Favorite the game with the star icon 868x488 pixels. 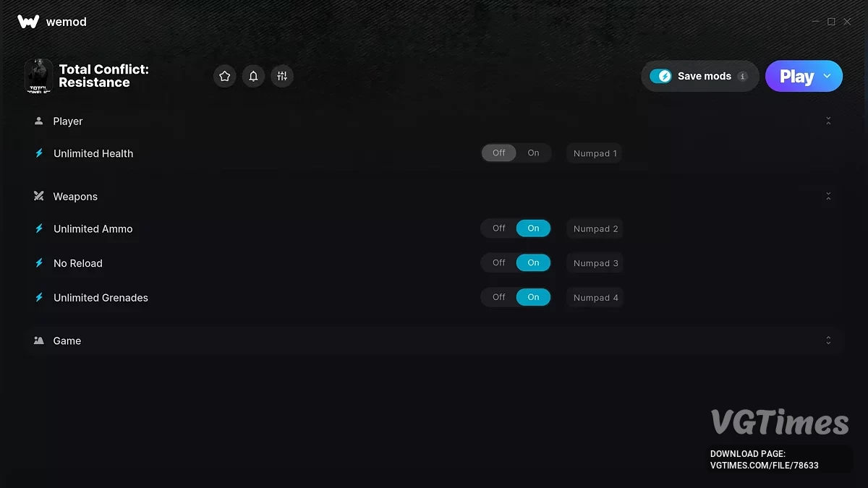225,76
